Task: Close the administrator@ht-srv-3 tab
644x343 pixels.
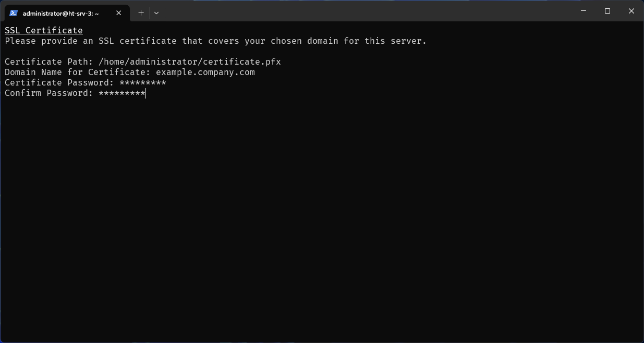Action: (119, 13)
